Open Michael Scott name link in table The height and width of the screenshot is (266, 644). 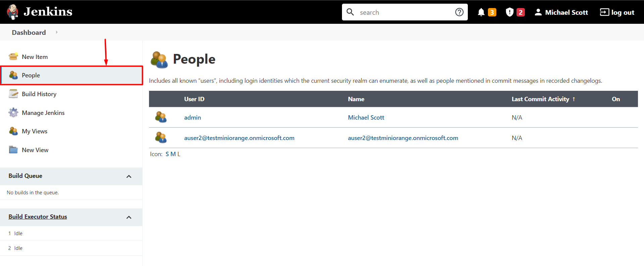point(366,118)
